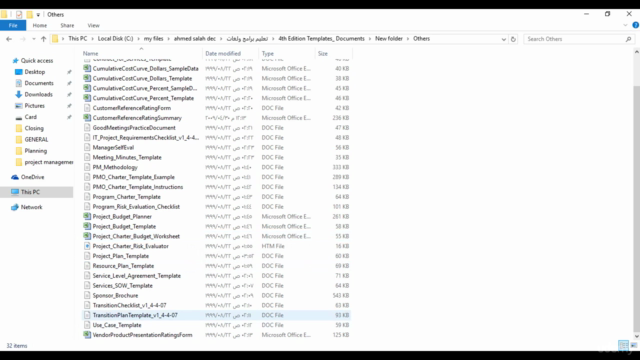Select Project_Budget_Planner Excel icon
This screenshot has width=640, height=360.
pos(87,216)
